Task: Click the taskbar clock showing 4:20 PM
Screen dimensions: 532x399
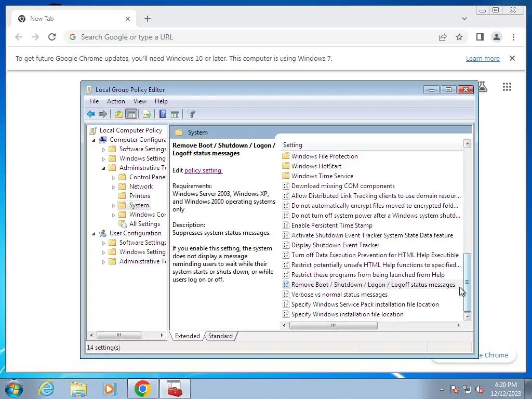Action: point(506,389)
